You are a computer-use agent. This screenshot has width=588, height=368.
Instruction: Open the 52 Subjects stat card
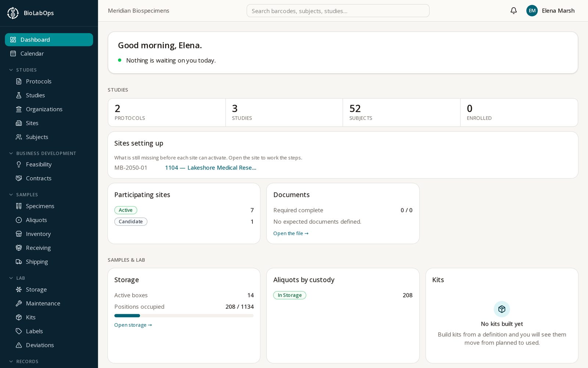click(x=401, y=113)
